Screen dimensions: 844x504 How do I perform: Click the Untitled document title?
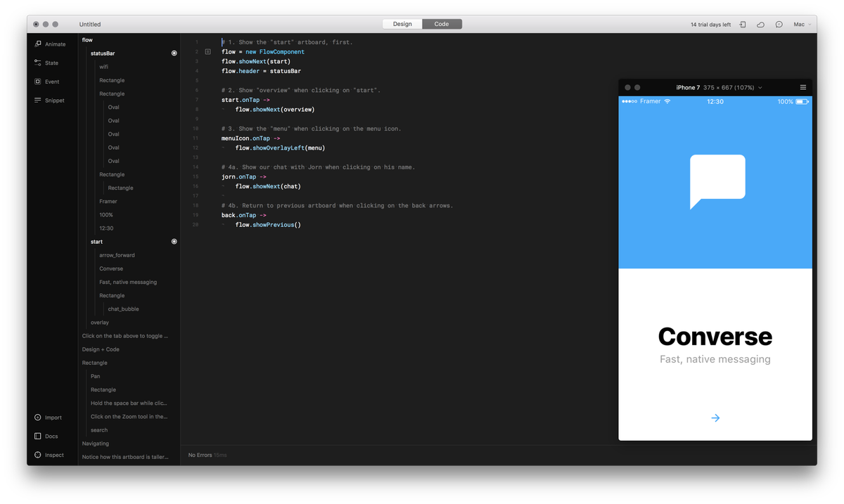tap(90, 25)
